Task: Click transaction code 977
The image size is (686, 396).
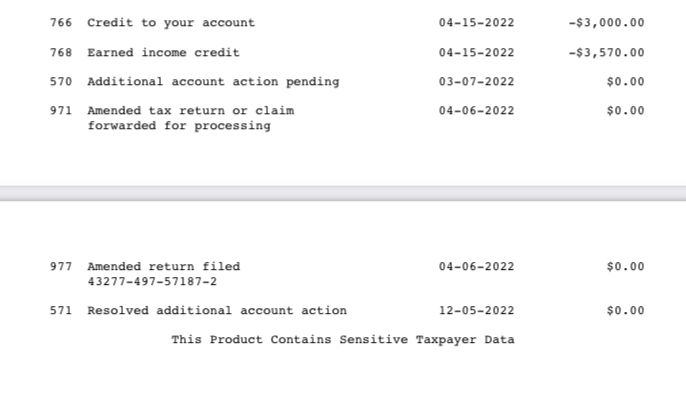Action: click(61, 266)
